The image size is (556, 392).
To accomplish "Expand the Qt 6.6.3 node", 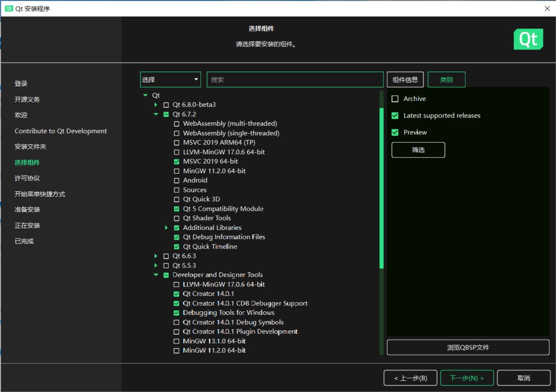I will (156, 256).
